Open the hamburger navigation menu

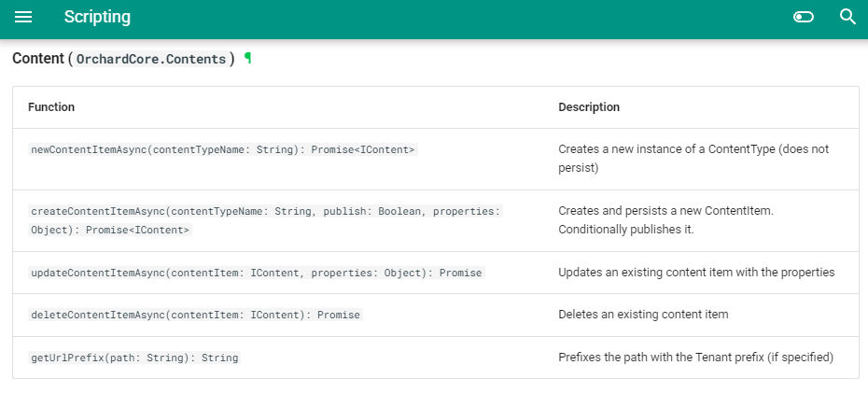(x=23, y=17)
